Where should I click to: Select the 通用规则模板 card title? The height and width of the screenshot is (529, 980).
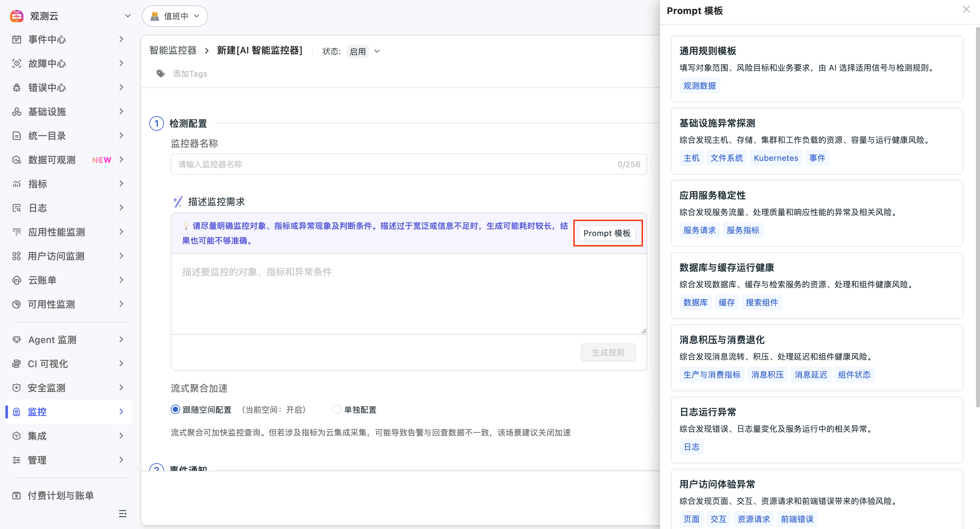pyautogui.click(x=708, y=51)
